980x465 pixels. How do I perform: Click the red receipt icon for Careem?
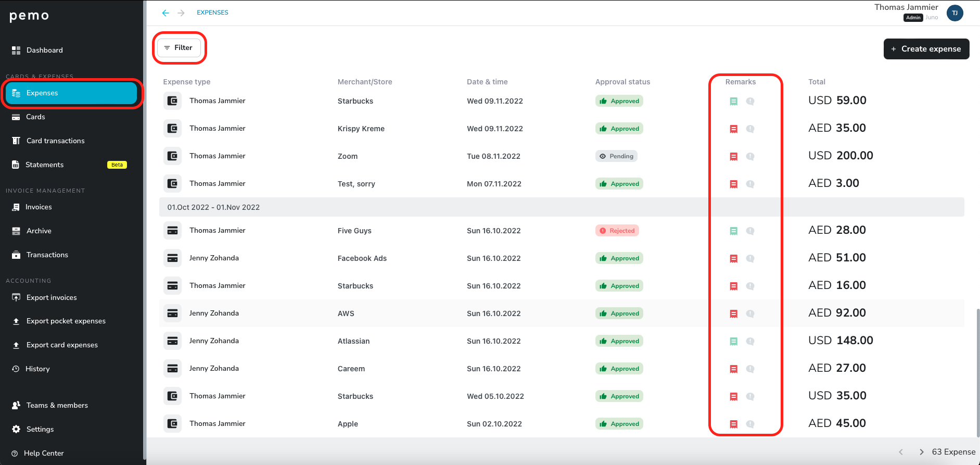click(733, 369)
